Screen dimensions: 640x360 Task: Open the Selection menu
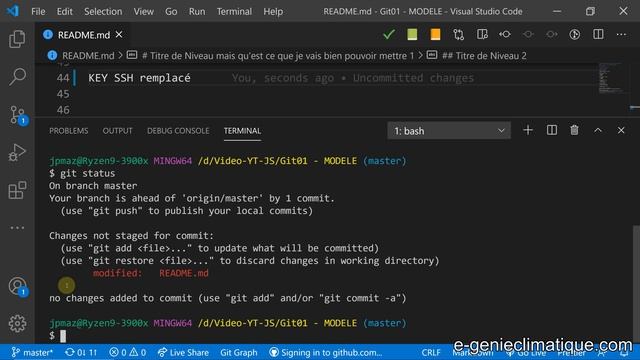[103, 11]
